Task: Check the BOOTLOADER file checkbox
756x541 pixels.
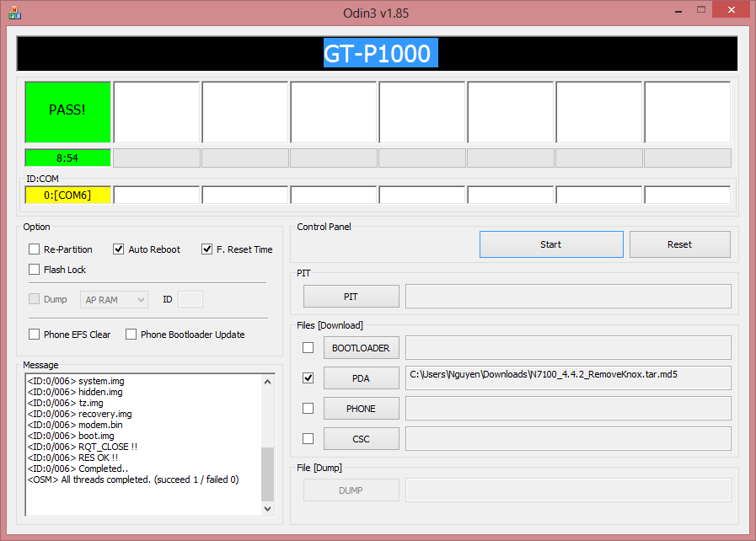Action: pos(308,348)
